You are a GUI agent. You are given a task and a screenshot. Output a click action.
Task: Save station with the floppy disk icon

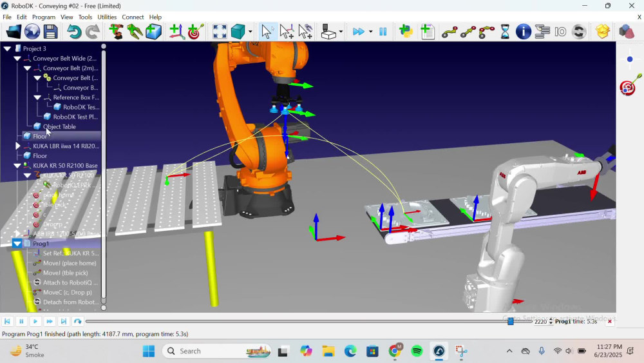(x=50, y=32)
